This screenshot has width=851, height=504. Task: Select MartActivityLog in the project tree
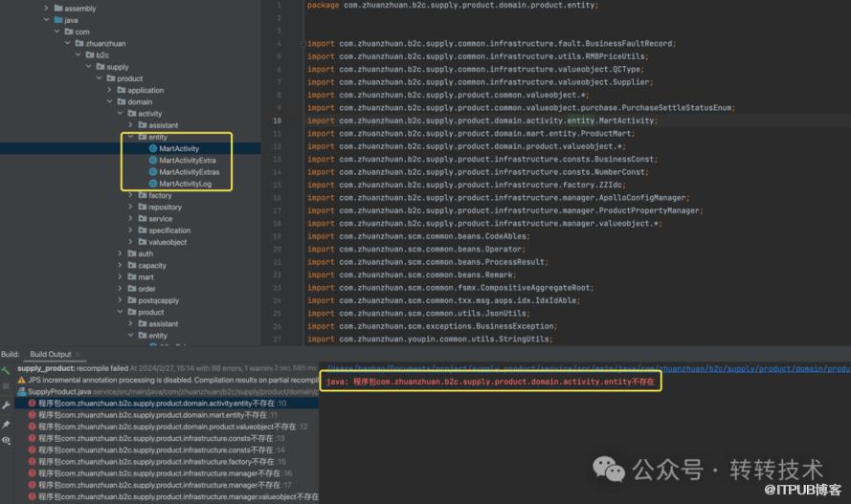point(186,184)
